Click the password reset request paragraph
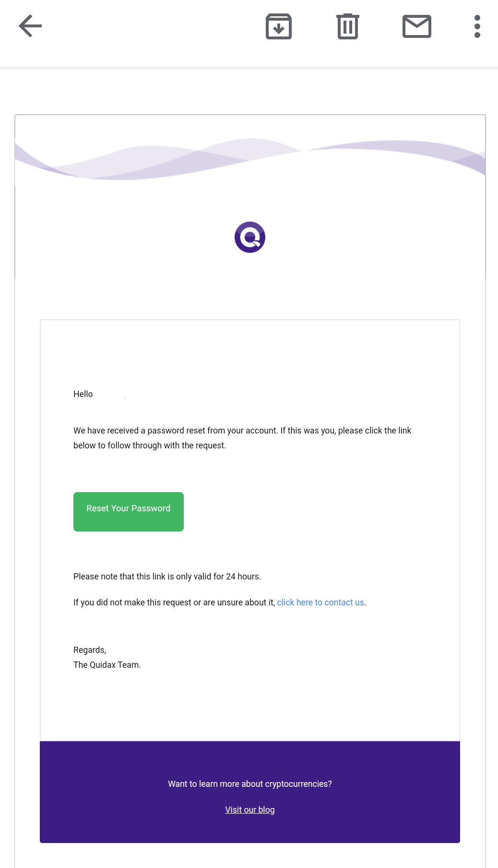The image size is (498, 868). pos(242,438)
